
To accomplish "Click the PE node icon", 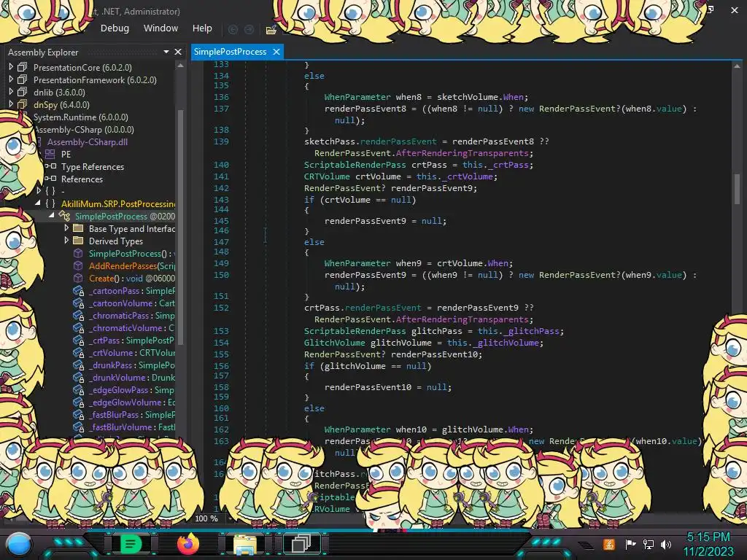I will [50, 154].
